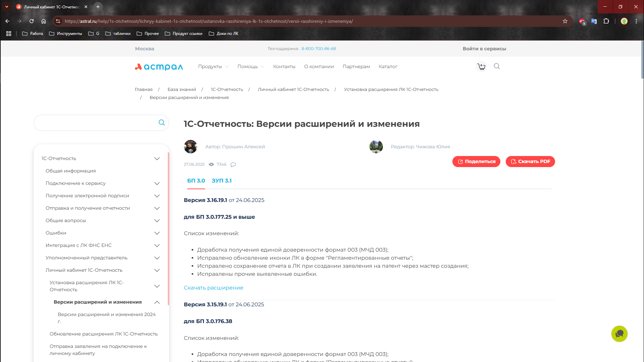Open the Работа bookmarks folder

click(33, 34)
